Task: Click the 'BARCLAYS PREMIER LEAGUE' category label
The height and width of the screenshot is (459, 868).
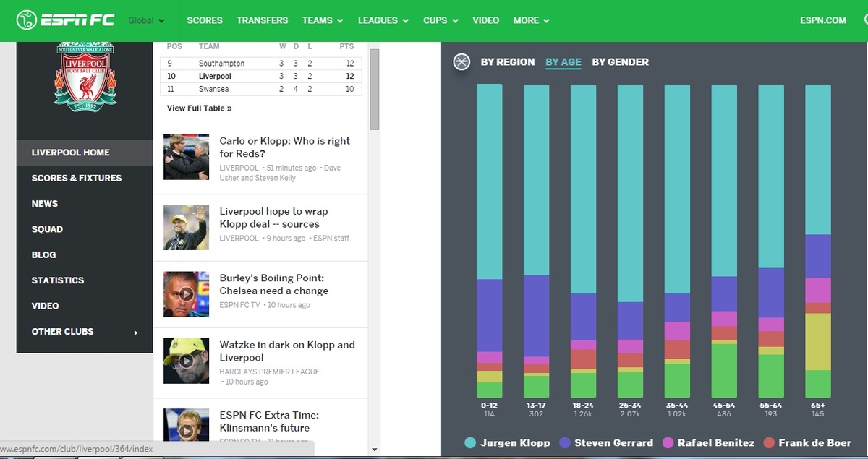Action: [x=270, y=372]
